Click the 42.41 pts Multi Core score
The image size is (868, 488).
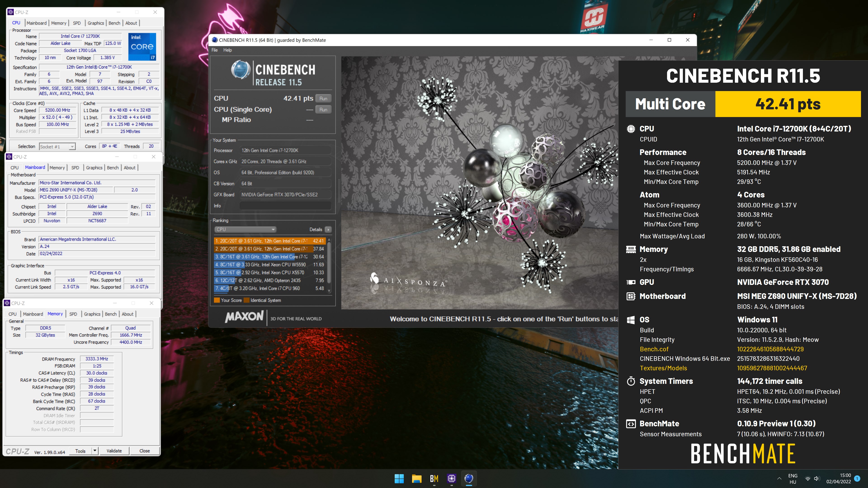pos(788,104)
